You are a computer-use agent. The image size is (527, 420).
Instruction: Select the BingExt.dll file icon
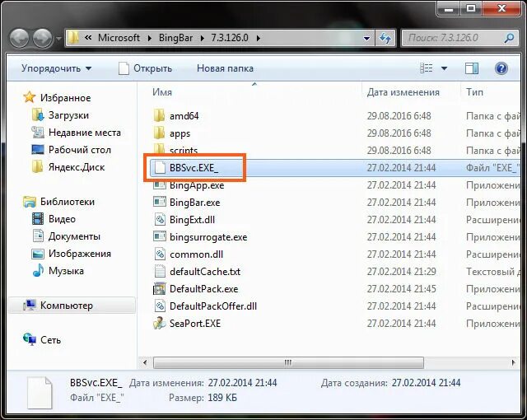coord(160,220)
